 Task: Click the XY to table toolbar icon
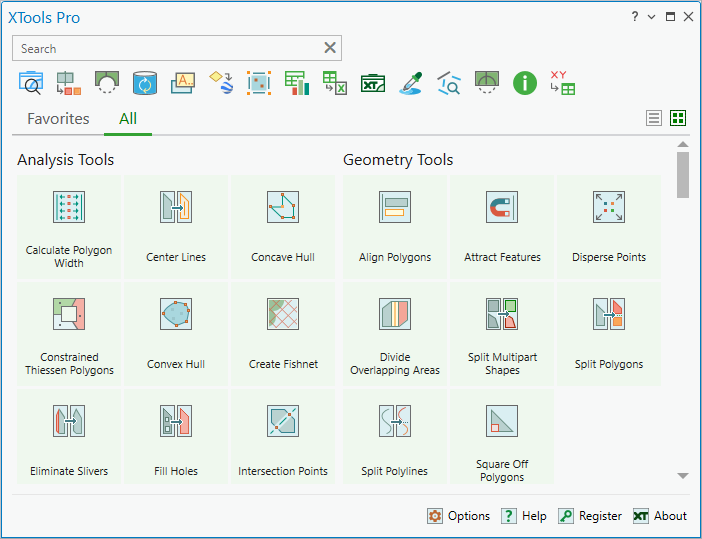coord(563,83)
